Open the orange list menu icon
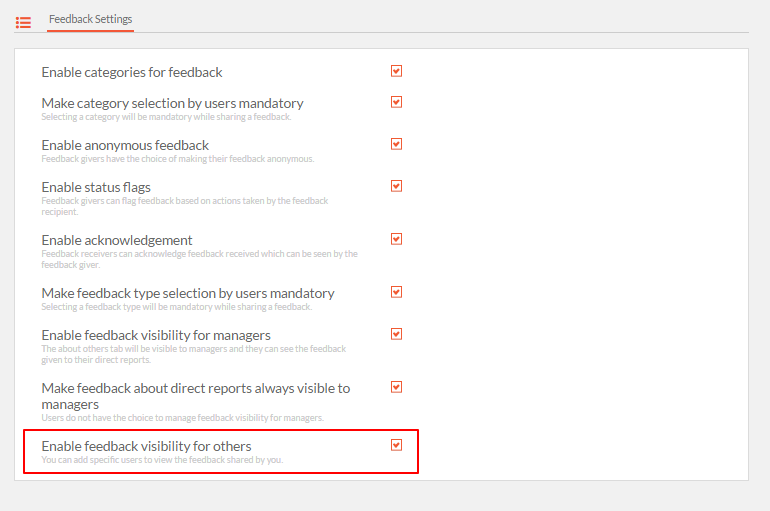 [23, 22]
